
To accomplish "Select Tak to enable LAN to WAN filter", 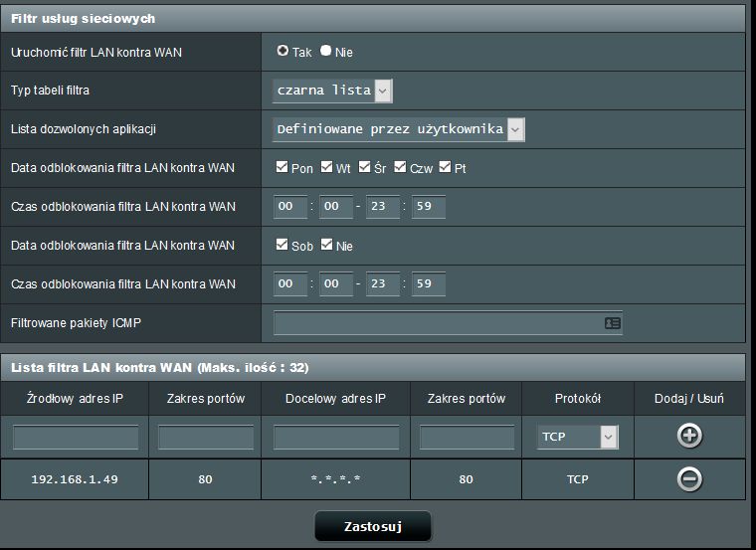I will (283, 51).
